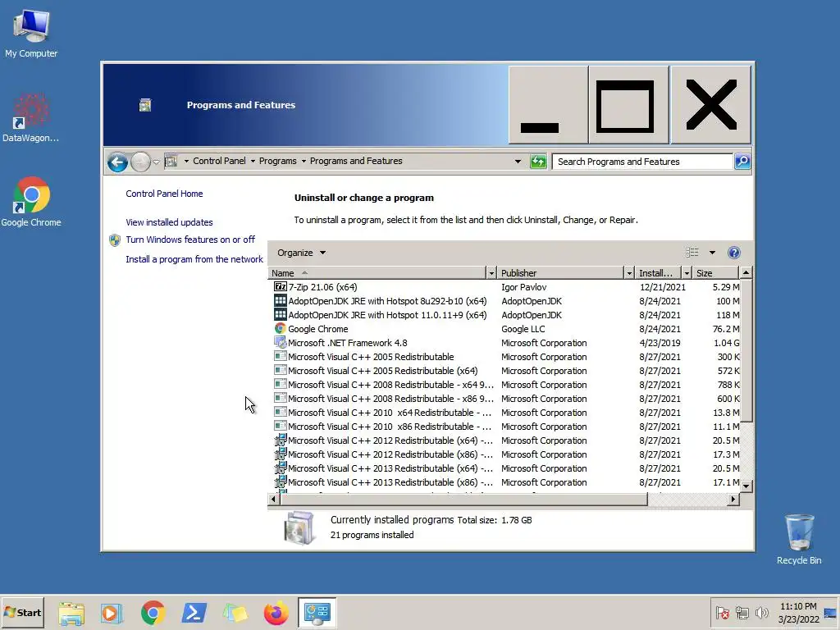
Task: Expand the dropdown arrow before Control Panel
Action: point(186,162)
